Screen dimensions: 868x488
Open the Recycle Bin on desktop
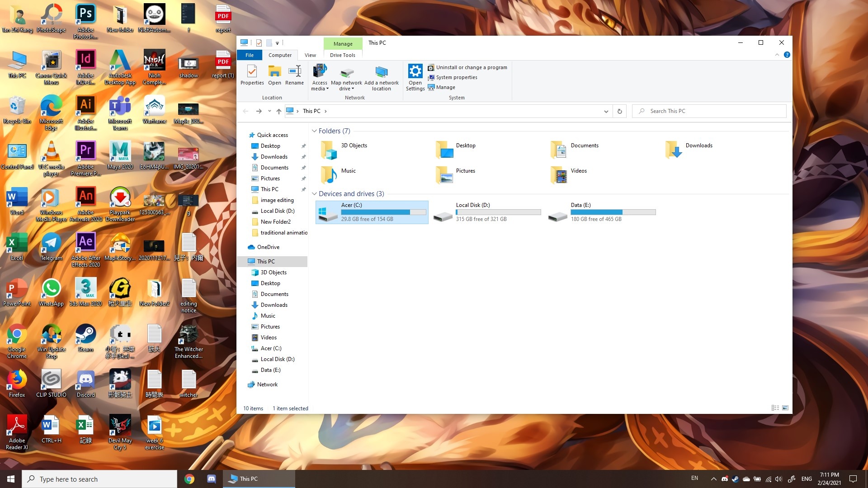(x=17, y=110)
